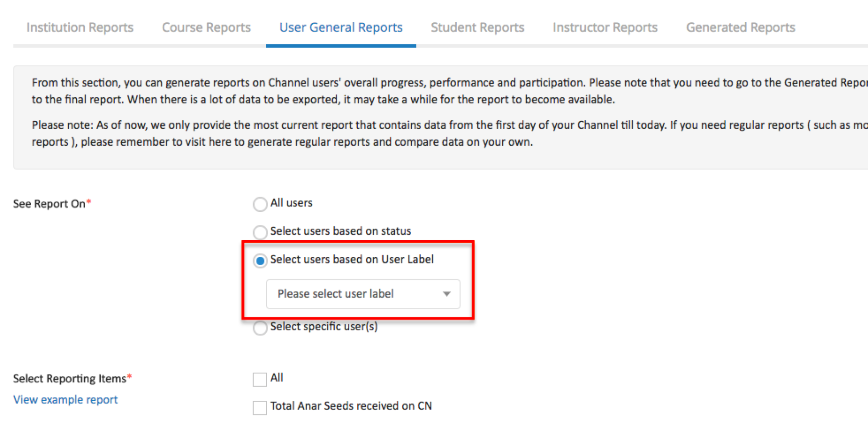Click the "See Report On" field label
868x423 pixels.
(49, 204)
